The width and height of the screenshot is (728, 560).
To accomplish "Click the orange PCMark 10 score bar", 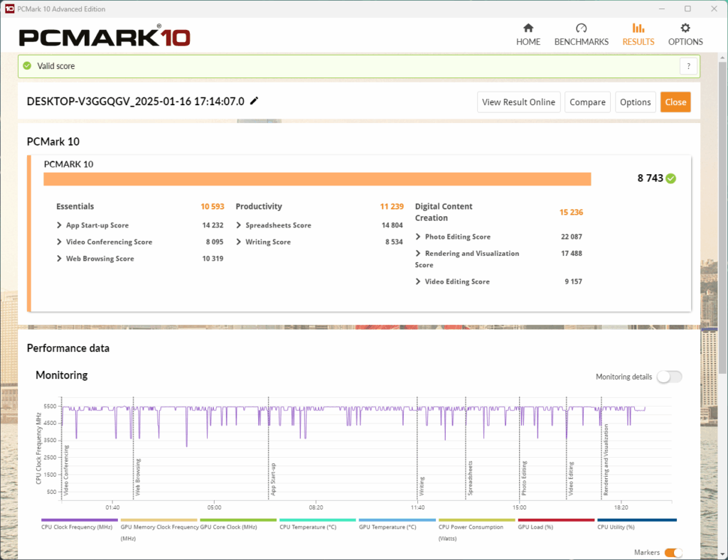I will point(317,179).
